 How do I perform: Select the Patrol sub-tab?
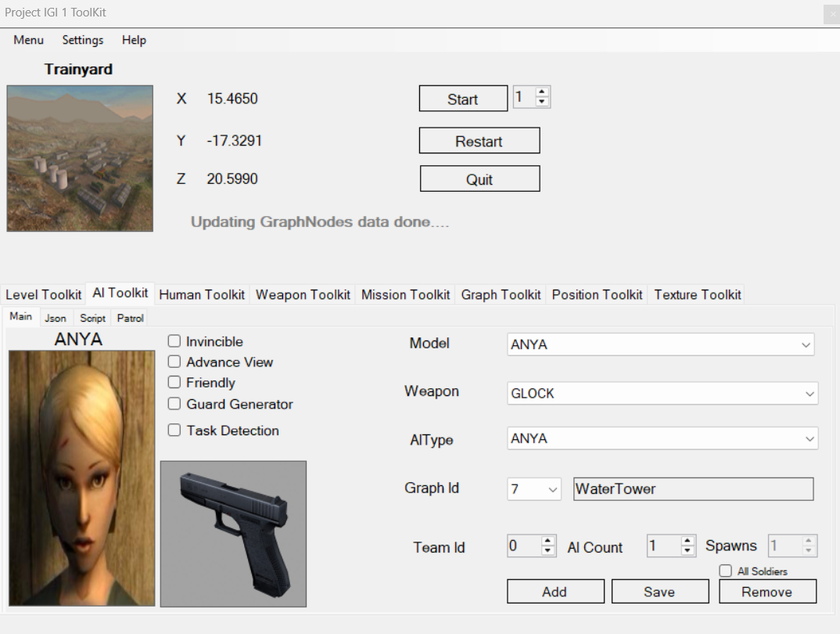tap(130, 318)
